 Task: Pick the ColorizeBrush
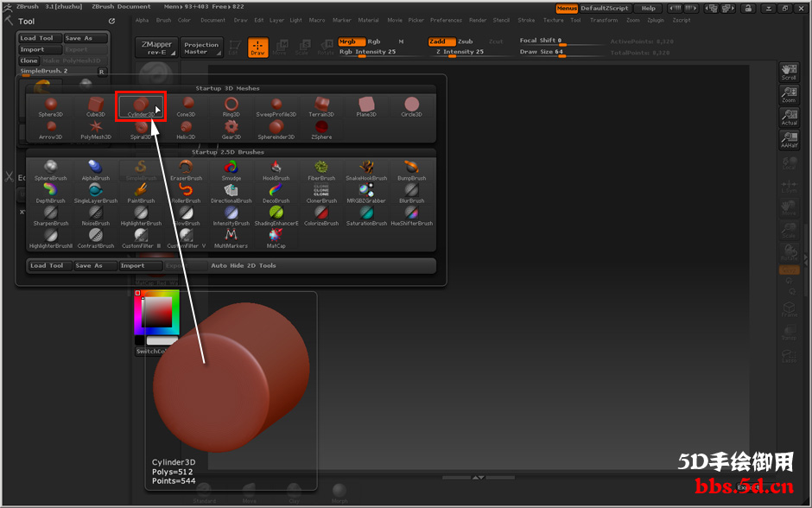[x=321, y=216]
